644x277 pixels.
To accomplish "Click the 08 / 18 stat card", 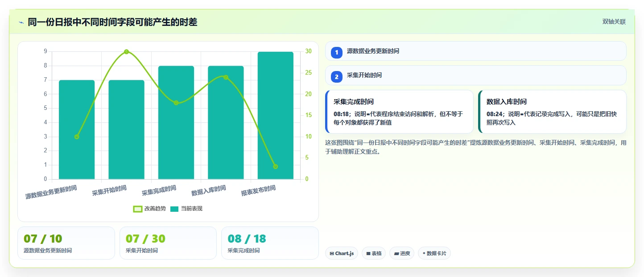I will (x=270, y=243).
